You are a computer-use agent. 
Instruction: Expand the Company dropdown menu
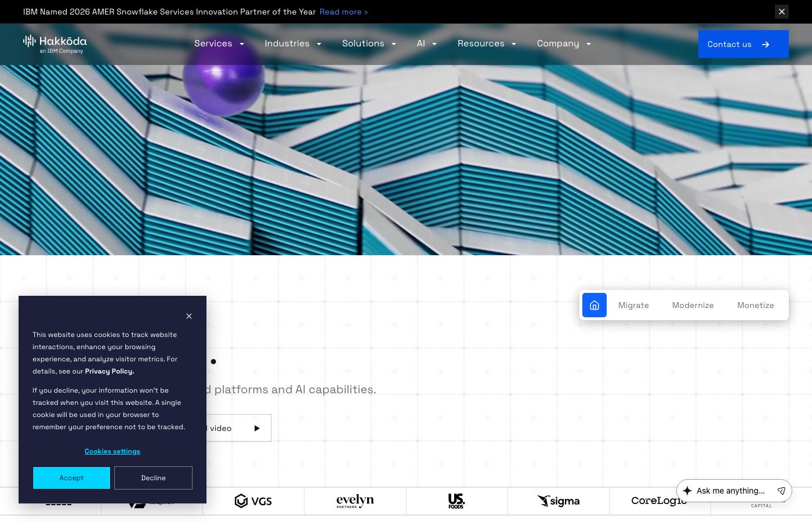click(x=564, y=43)
